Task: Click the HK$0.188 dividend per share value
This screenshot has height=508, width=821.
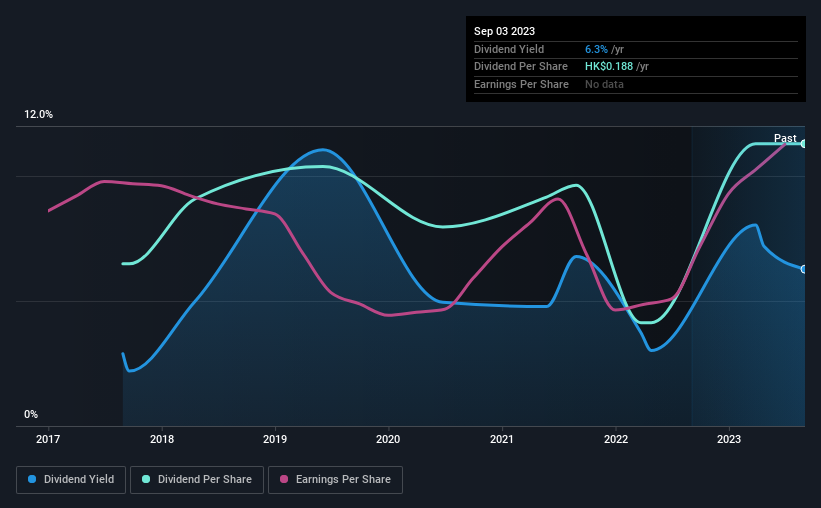Action: coord(609,67)
